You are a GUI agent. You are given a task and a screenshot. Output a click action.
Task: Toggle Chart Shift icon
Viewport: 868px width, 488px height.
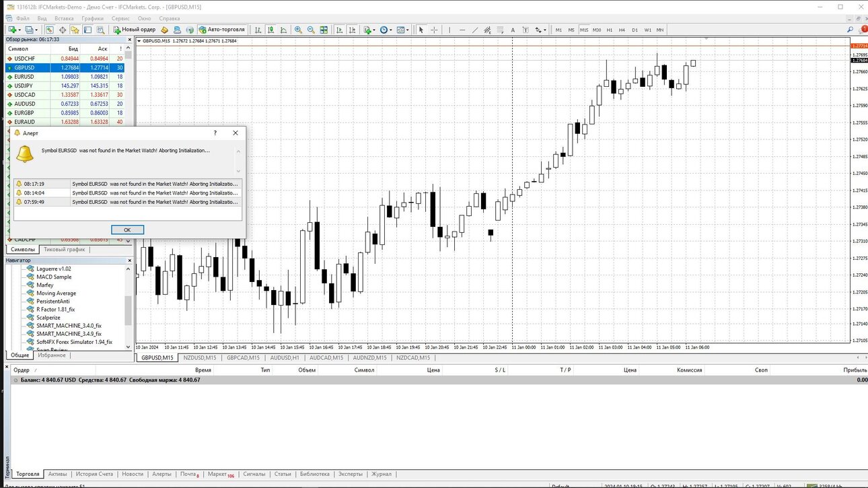(x=353, y=30)
